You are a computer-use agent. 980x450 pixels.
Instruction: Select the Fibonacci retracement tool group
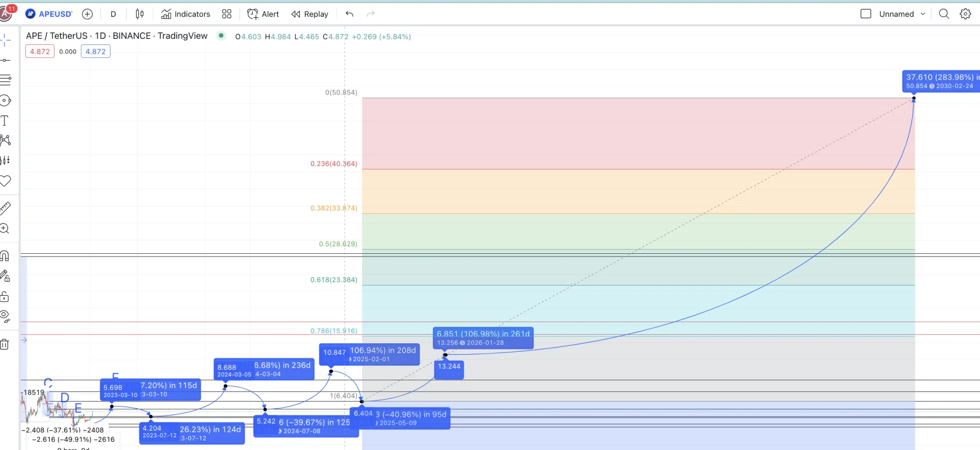point(5,80)
